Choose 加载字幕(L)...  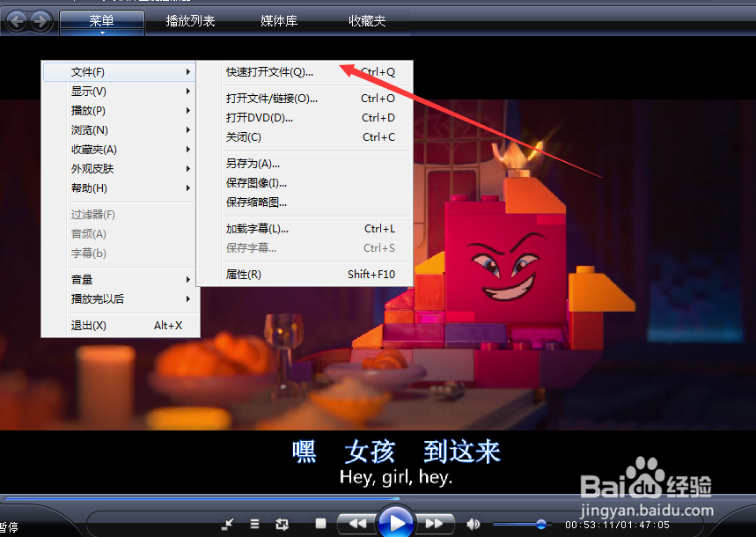305,229
